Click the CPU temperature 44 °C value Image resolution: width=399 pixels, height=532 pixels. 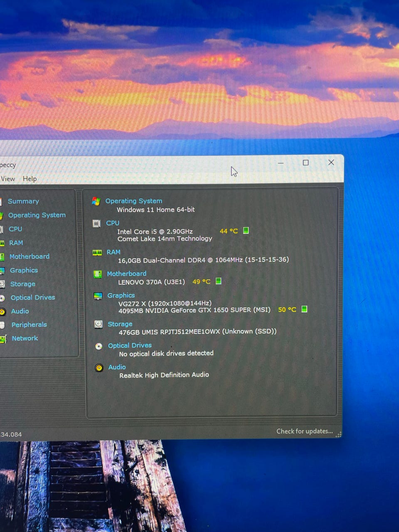[229, 231]
